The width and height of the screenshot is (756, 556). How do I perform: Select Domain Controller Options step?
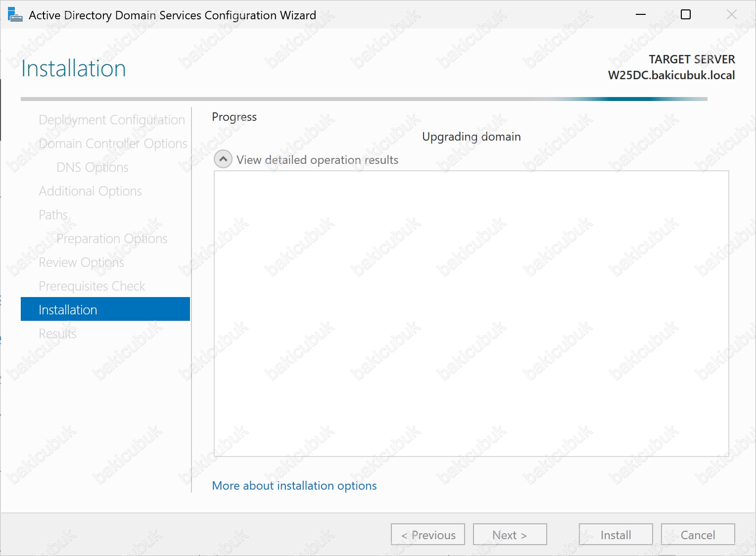(x=113, y=144)
